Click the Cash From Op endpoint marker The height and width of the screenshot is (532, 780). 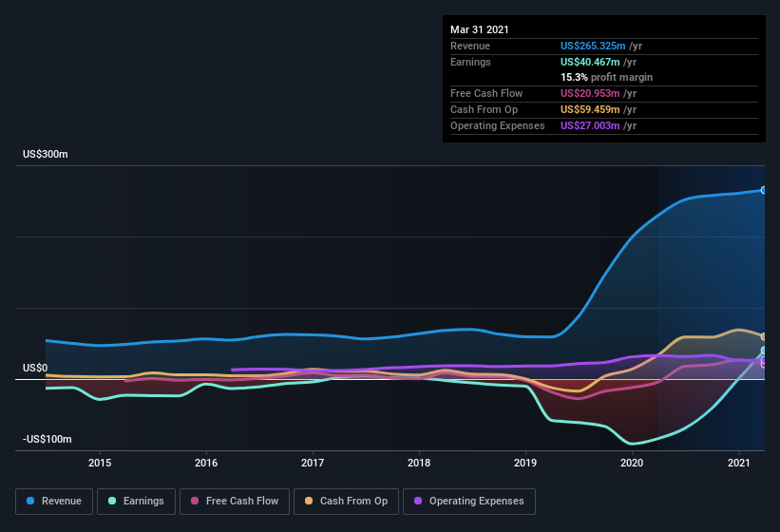[763, 337]
